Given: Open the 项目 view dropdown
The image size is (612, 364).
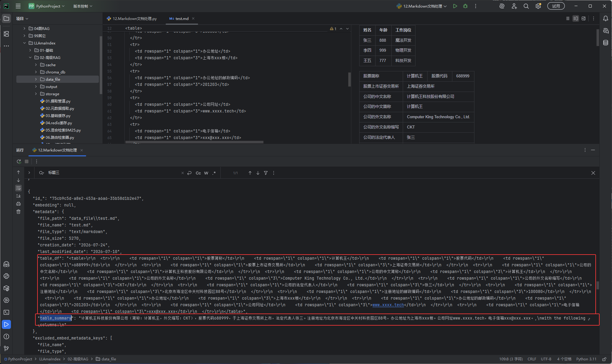Looking at the screenshot, I should pyautogui.click(x=22, y=18).
